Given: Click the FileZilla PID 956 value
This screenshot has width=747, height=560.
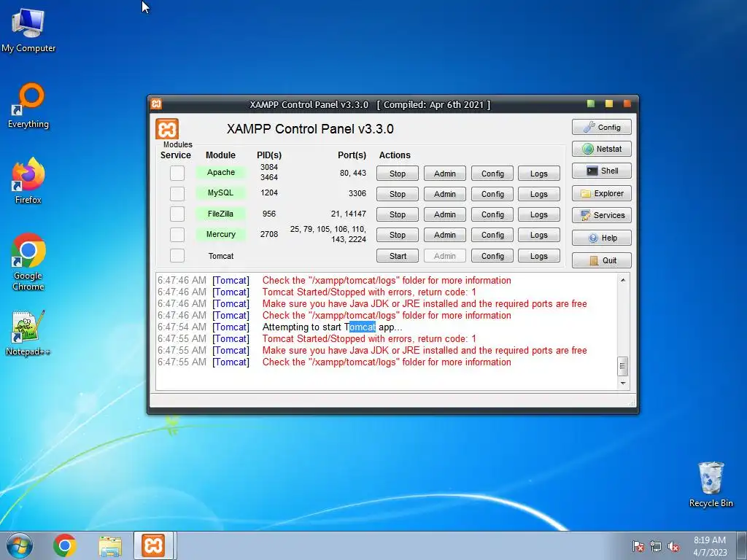Looking at the screenshot, I should point(269,214).
